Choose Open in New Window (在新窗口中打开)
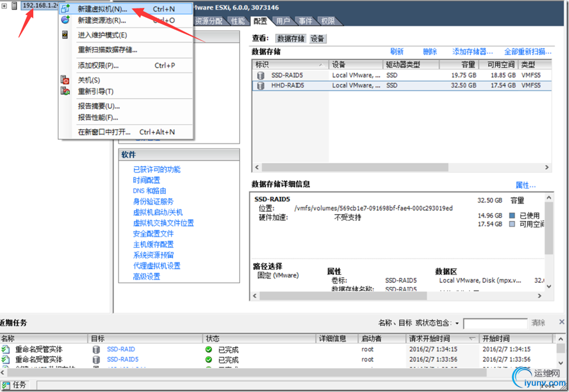This screenshot has height=392, width=569. [126, 132]
